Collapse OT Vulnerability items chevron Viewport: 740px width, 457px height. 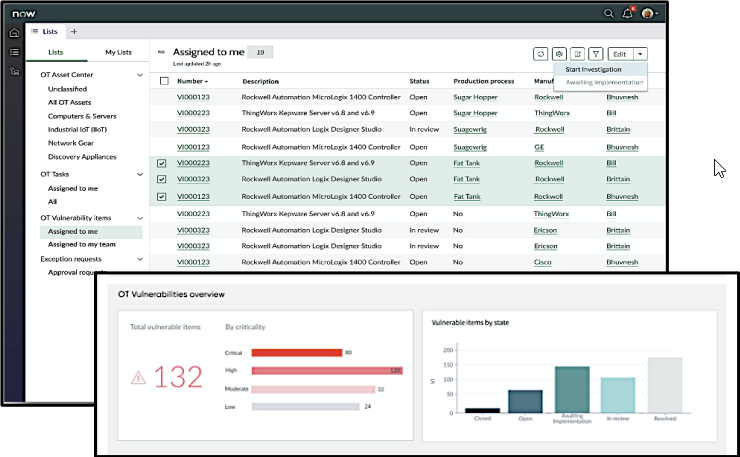tap(140, 218)
